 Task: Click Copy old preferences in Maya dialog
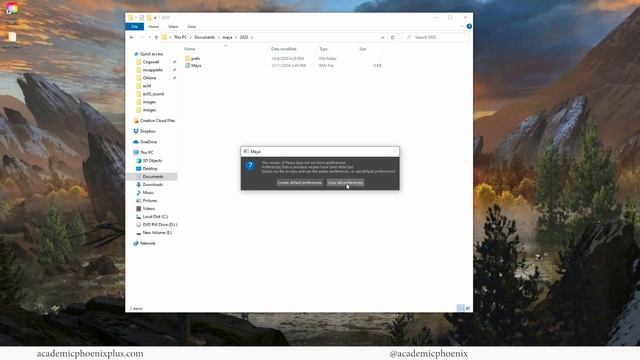345,182
